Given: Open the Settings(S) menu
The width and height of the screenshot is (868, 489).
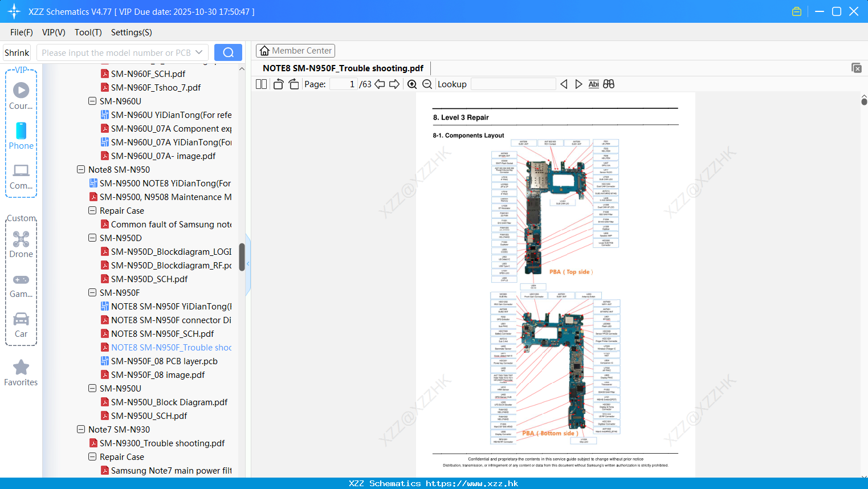Looking at the screenshot, I should click(132, 32).
